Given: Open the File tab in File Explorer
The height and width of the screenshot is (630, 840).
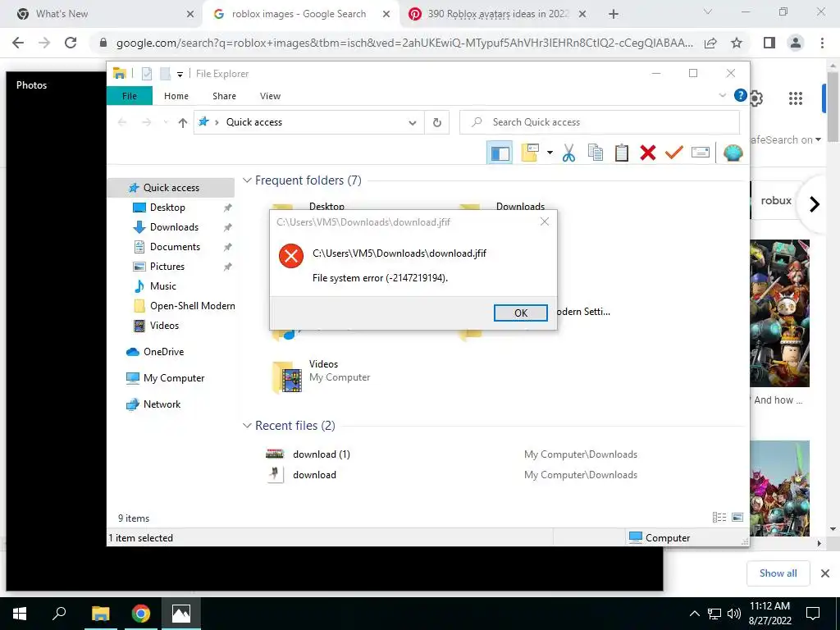Looking at the screenshot, I should (129, 96).
